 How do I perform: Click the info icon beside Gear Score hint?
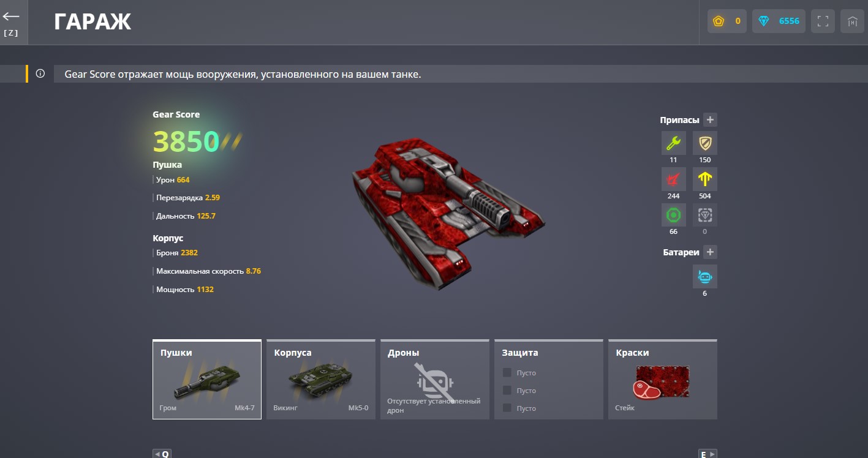(40, 73)
